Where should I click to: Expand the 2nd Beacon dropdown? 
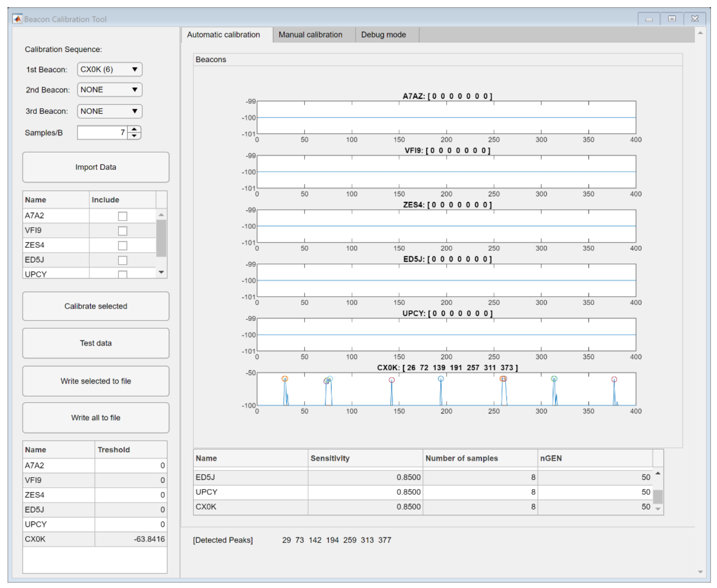pos(109,90)
